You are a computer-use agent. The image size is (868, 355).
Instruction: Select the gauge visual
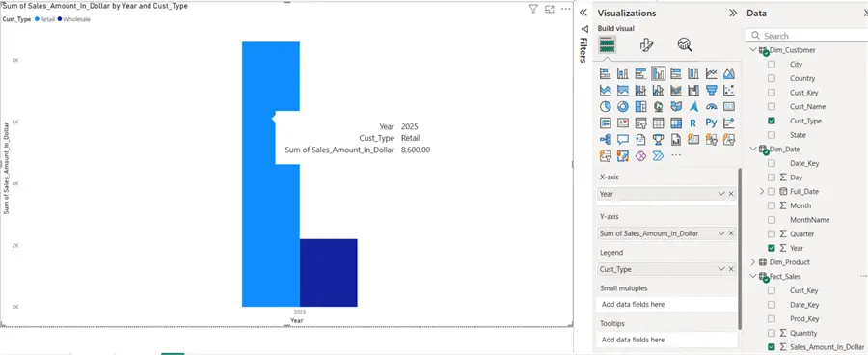pyautogui.click(x=712, y=106)
